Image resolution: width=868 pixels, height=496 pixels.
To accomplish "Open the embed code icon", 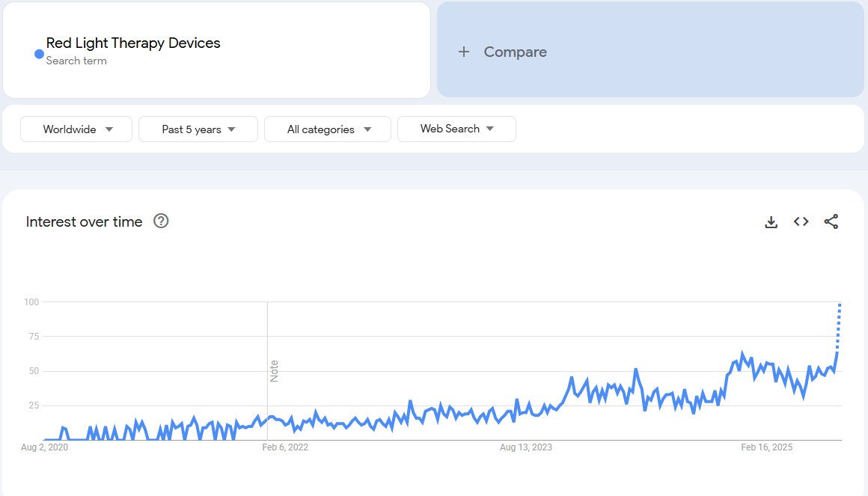I will tap(801, 221).
